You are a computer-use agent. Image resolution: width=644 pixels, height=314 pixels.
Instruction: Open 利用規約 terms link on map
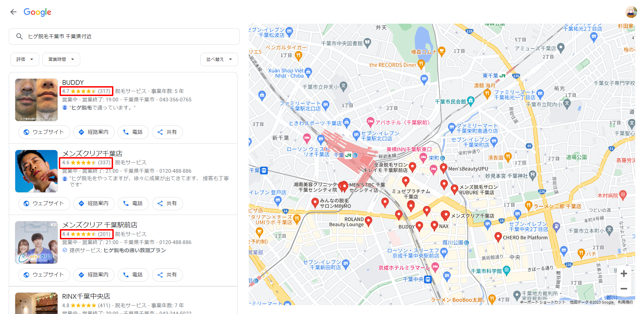625,302
